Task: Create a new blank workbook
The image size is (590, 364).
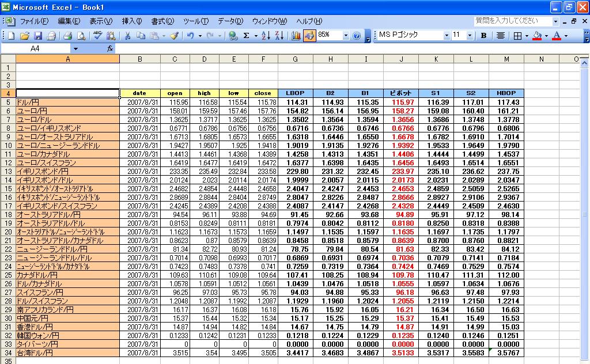Action: [11, 36]
